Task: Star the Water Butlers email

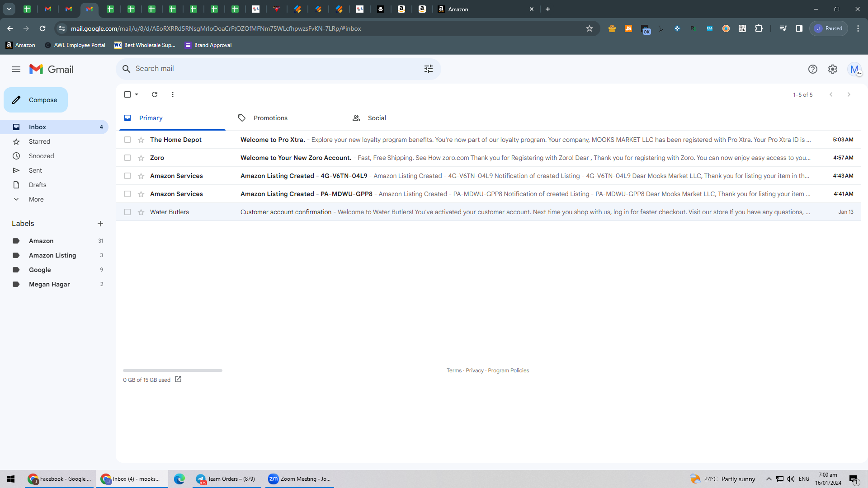Action: [x=141, y=212]
